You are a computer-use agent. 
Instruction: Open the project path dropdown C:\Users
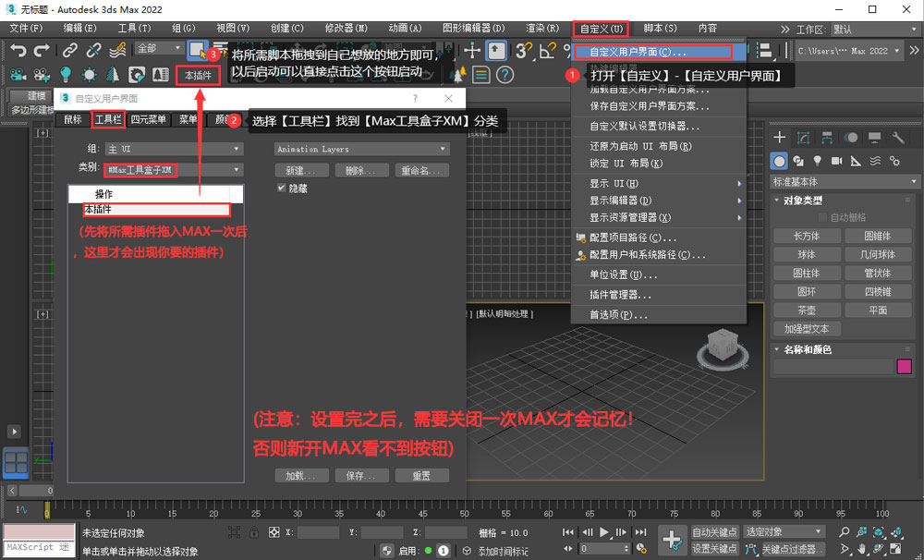pos(848,51)
